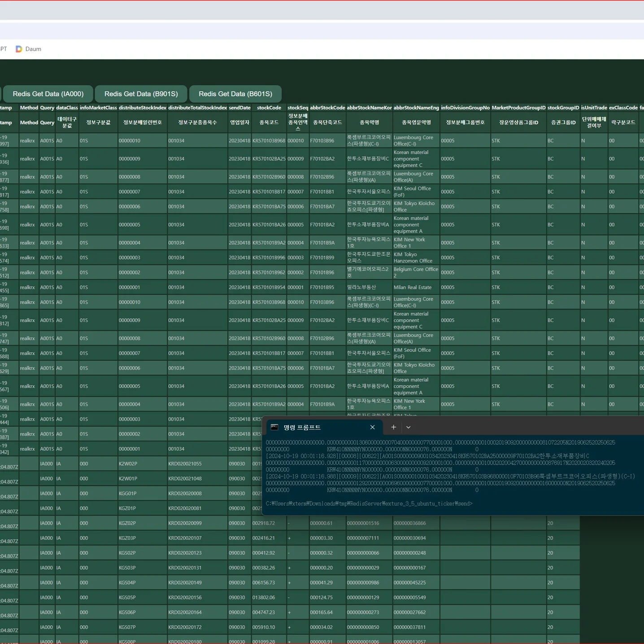Select the exClassCode column header
This screenshot has height=644, width=644.
pos(623,108)
